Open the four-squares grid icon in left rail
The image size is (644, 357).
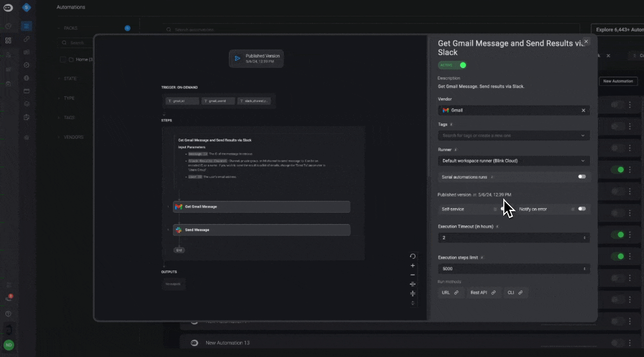(x=8, y=41)
